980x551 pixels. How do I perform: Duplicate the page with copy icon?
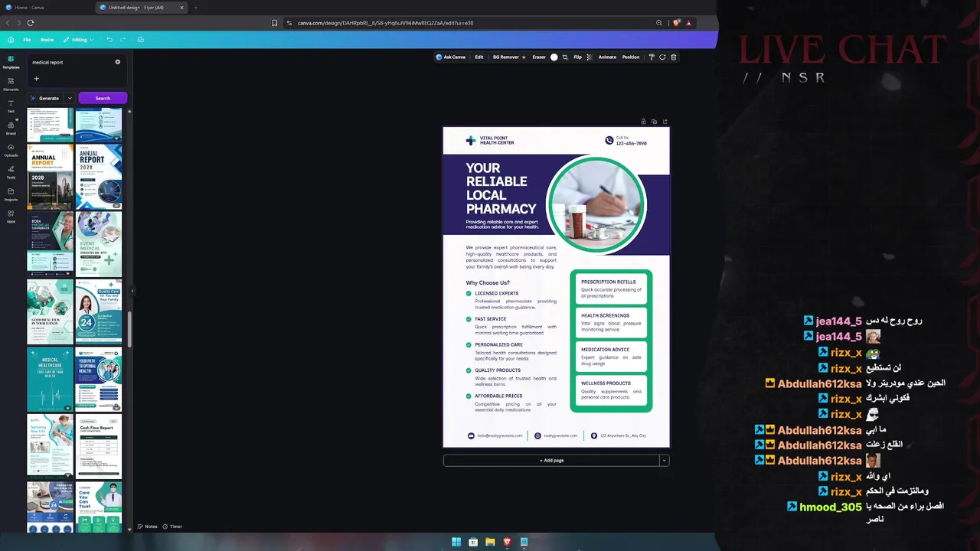(654, 122)
